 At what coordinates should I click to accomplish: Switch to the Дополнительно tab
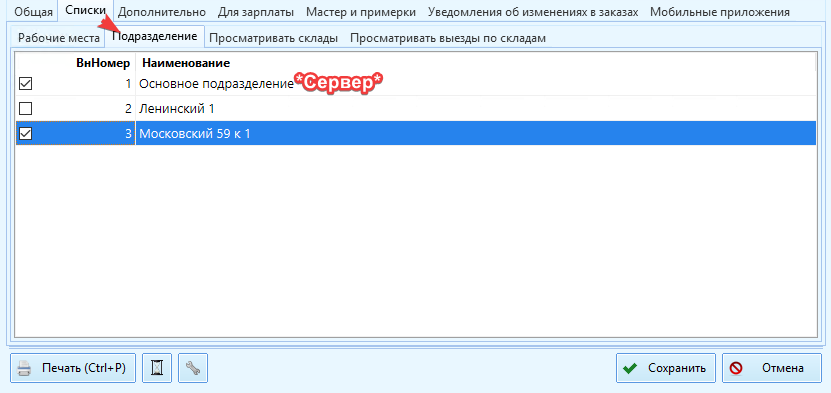162,12
